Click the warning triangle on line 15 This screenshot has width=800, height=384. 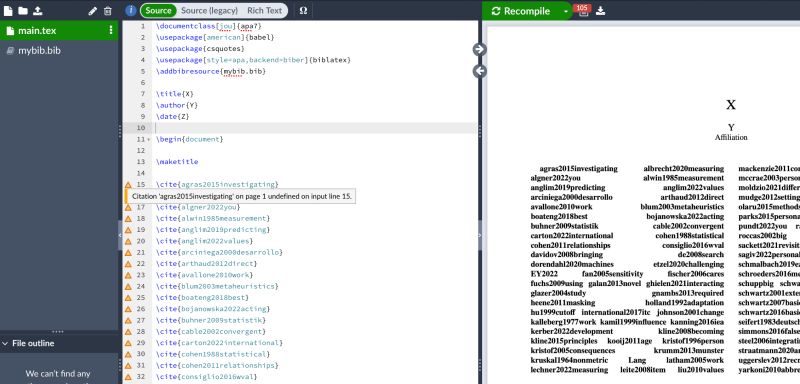coord(128,185)
